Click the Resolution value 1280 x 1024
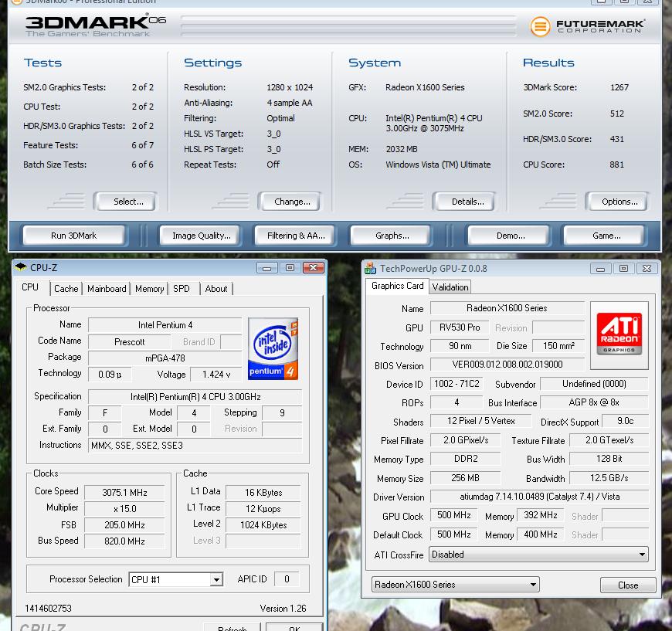Viewport: 672px width, 631px height. coord(290,87)
